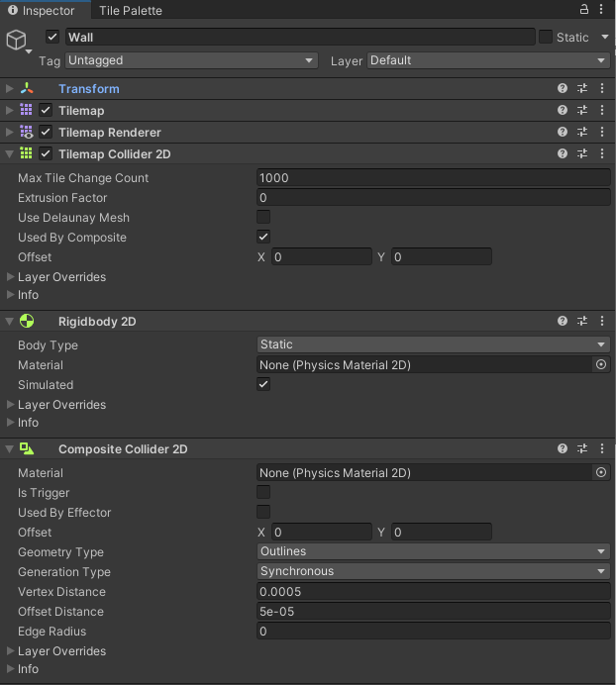Open Transform presets selector

tap(582, 88)
